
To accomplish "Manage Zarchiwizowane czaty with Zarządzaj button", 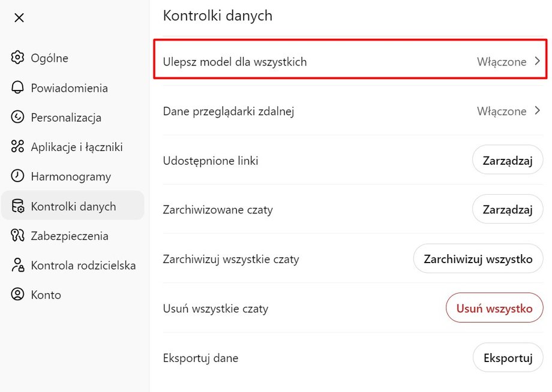I will click(507, 209).
